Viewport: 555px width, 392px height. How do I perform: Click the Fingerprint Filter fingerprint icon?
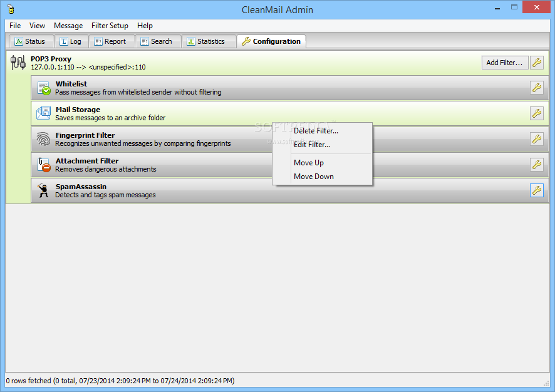click(x=44, y=139)
